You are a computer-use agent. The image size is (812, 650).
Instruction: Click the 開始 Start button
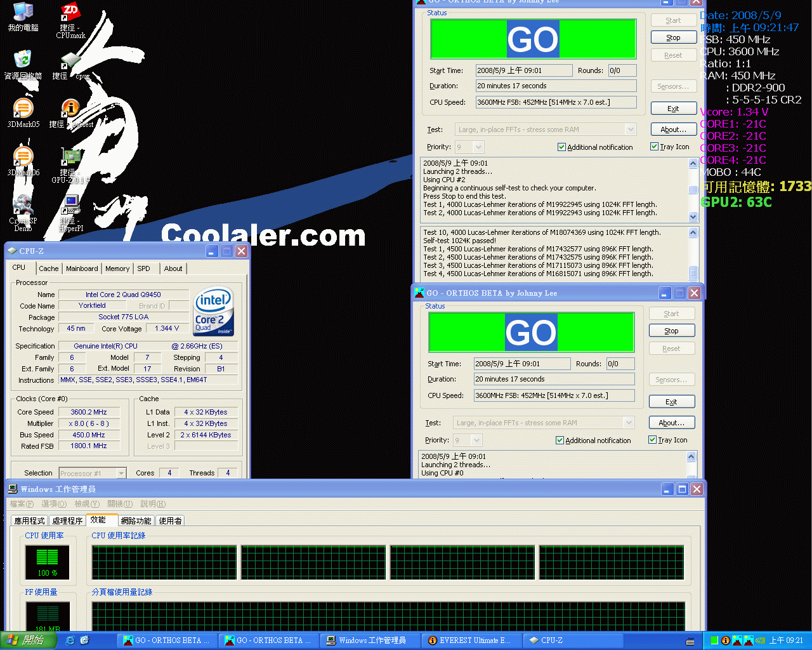coord(28,640)
